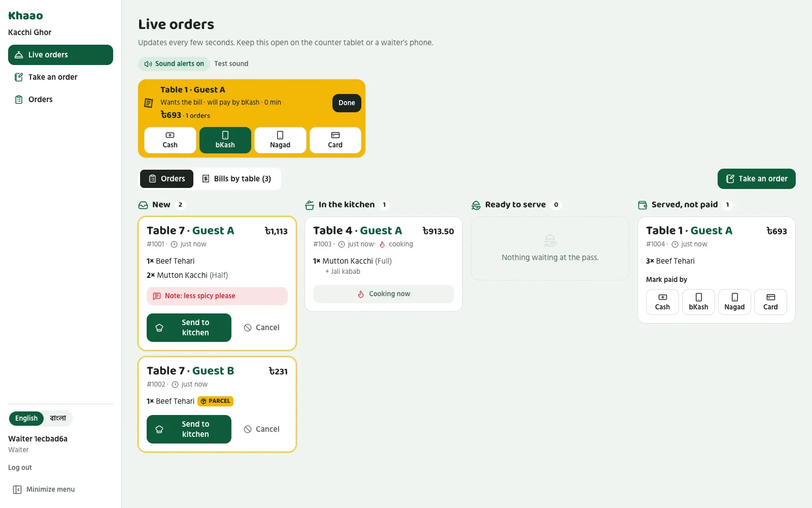Click the New column inbox icon
Screen dimensions: 812x508
click(143, 205)
